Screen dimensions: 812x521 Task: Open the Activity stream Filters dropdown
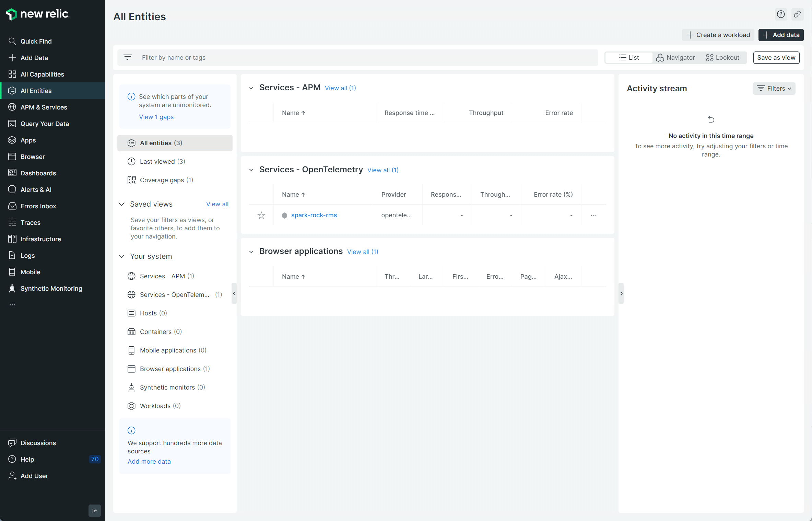pos(774,89)
